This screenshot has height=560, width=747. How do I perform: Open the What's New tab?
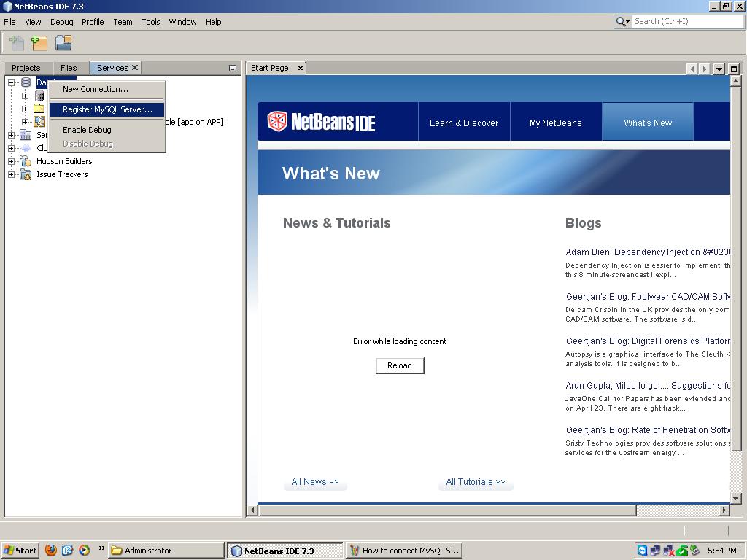648,122
